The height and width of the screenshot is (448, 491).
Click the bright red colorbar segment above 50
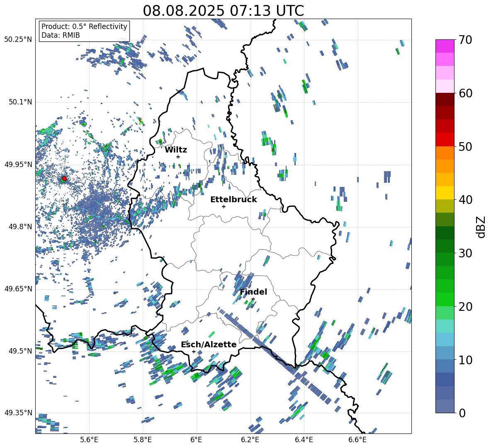[x=445, y=140]
